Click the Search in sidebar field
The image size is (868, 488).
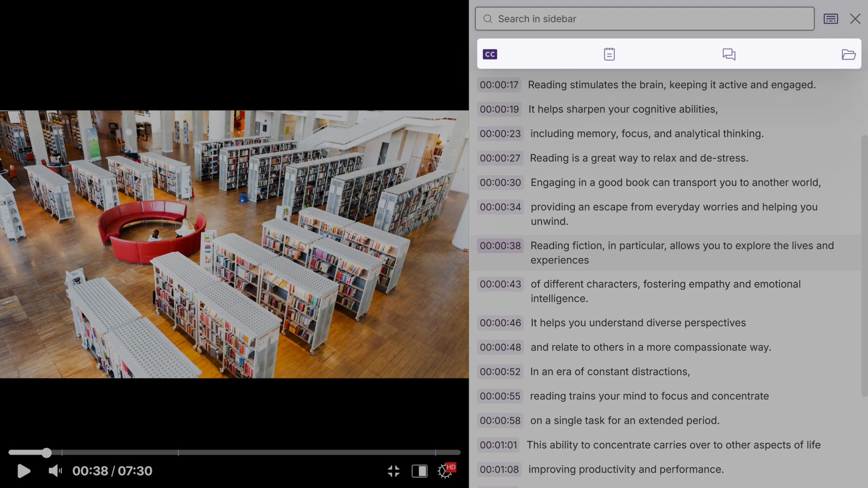point(644,19)
